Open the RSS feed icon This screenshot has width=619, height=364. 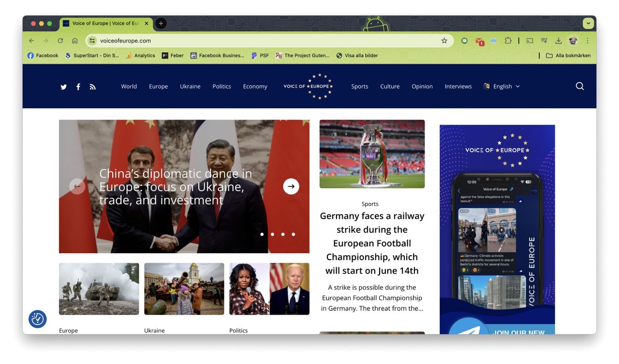pyautogui.click(x=92, y=87)
